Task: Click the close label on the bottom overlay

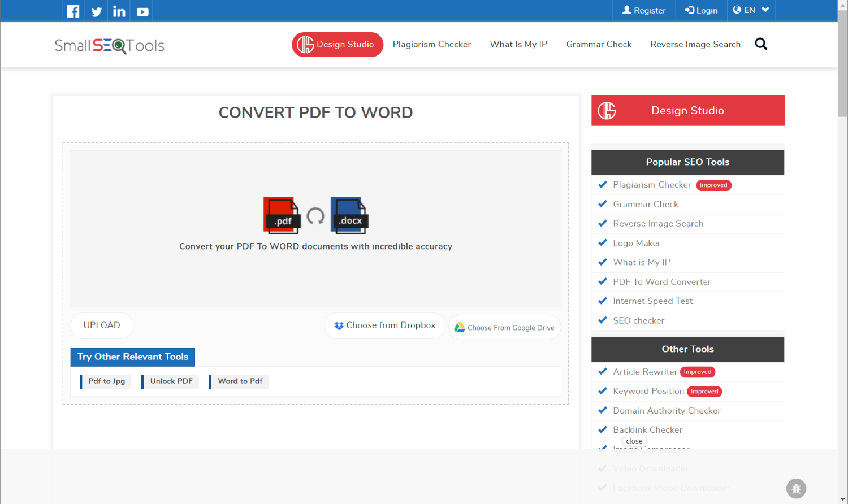Action: [634, 441]
